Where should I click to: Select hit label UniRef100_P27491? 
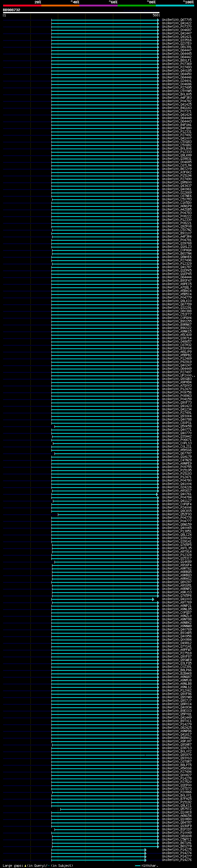(x=177, y=412)
